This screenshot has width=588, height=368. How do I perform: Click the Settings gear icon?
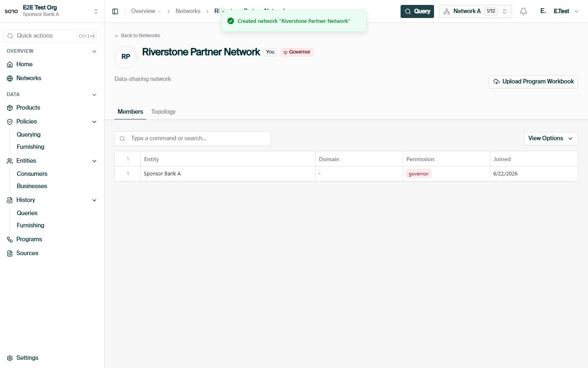pos(10,358)
